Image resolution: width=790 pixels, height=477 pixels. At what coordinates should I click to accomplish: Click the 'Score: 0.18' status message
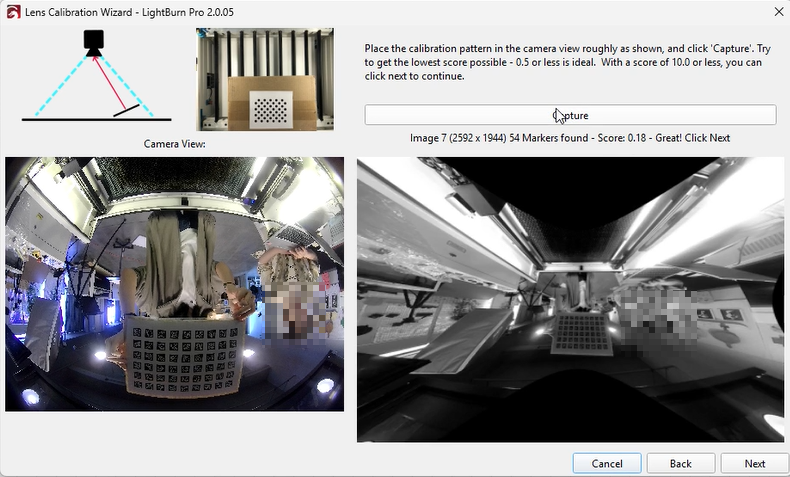(570, 138)
